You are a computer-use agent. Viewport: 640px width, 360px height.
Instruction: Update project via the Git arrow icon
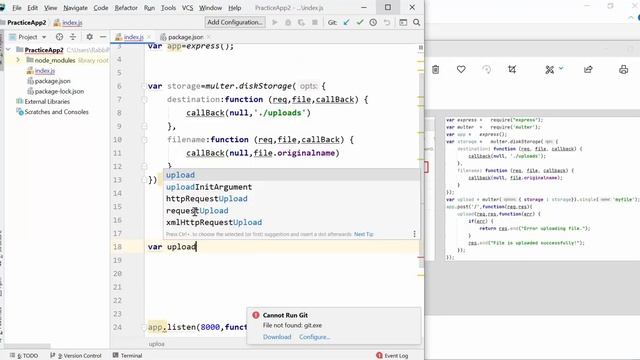pos(346,22)
